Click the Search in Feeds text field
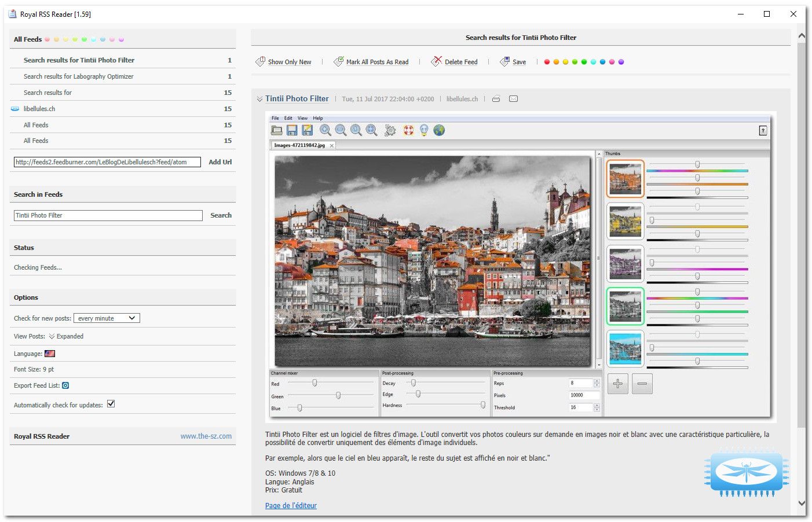Viewport: 812px width, 522px height. pos(108,215)
